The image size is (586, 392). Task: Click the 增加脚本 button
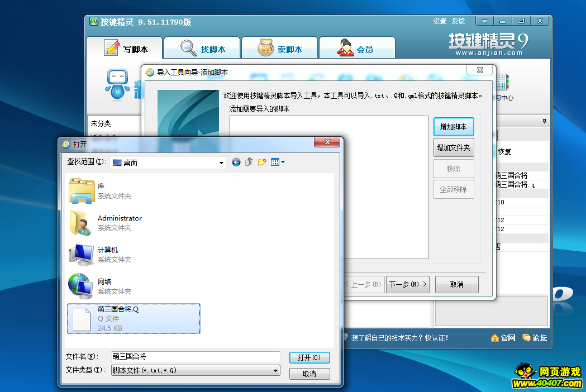454,127
